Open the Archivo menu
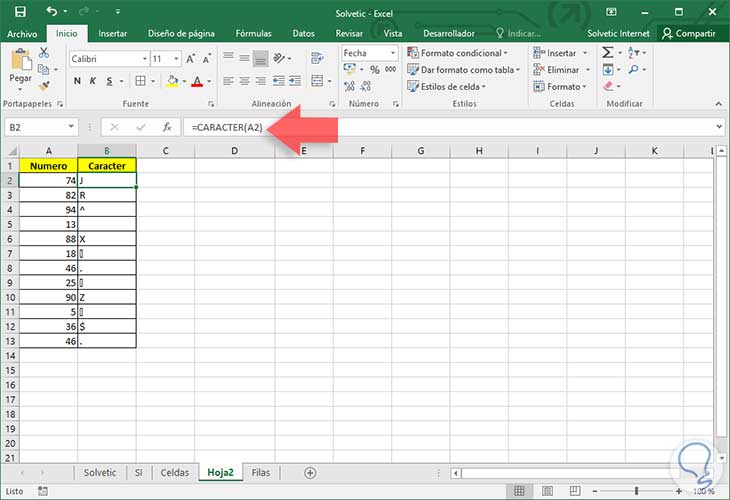The height and width of the screenshot is (500, 730). pyautogui.click(x=22, y=34)
